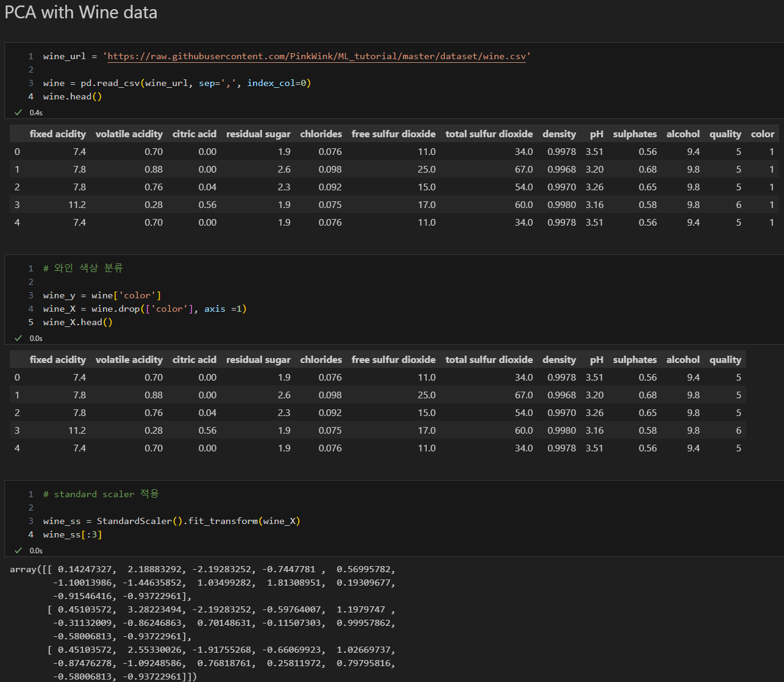Open the raw.githubusercontent wine.csv URL
The width and height of the screenshot is (784, 682).
[316, 56]
